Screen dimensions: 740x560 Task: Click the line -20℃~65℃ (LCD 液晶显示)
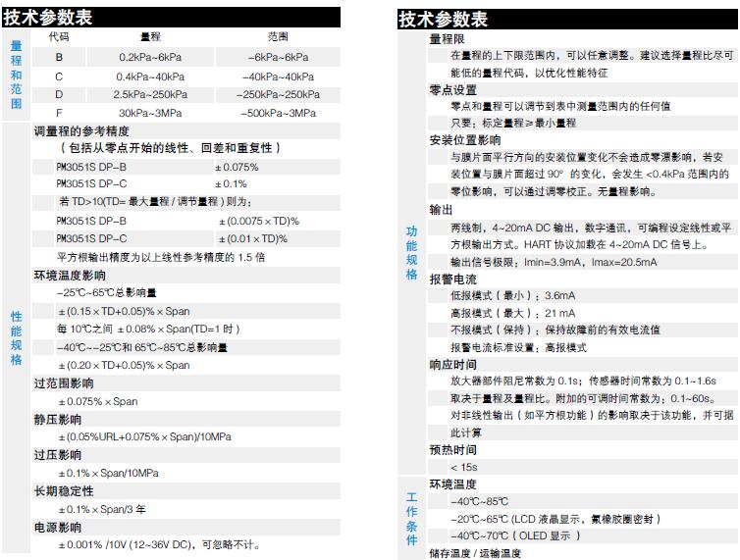coord(555,520)
